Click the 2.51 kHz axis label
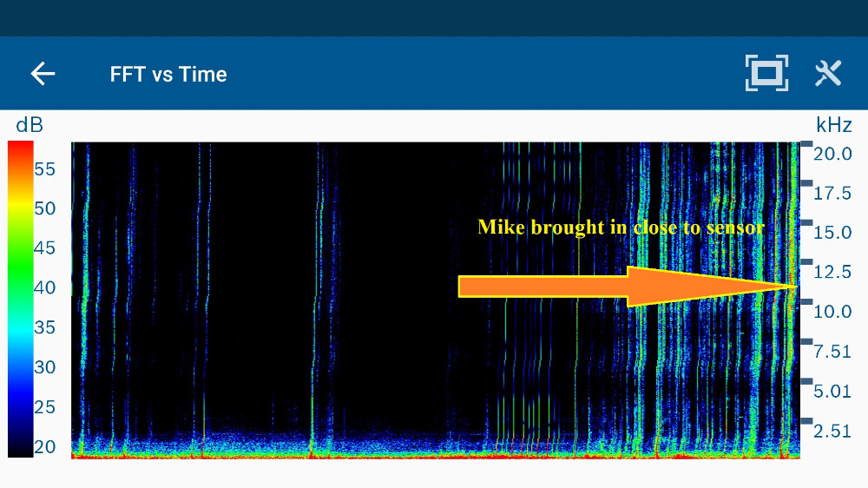 (x=832, y=430)
